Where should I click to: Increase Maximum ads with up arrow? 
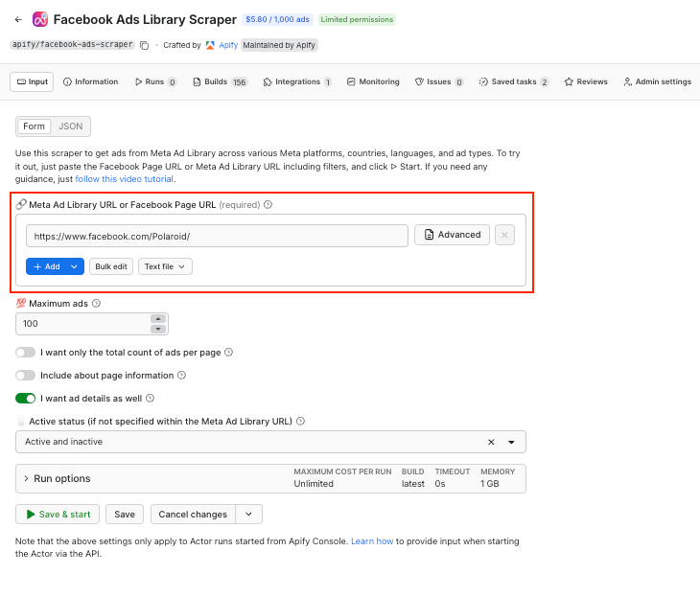[158, 318]
